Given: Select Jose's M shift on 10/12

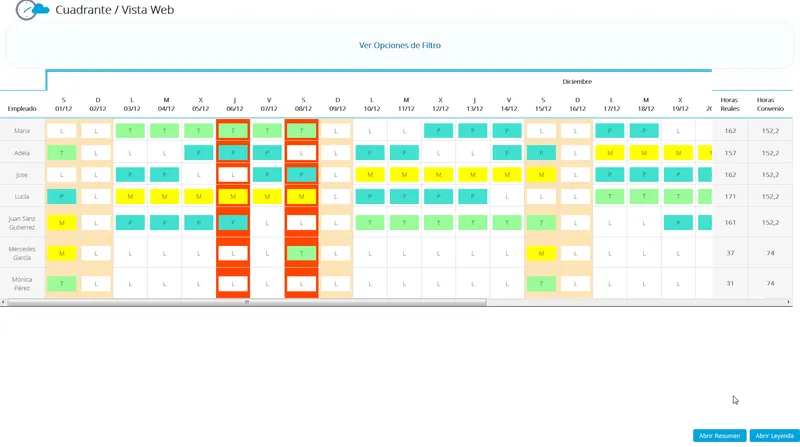Looking at the screenshot, I should [370, 175].
